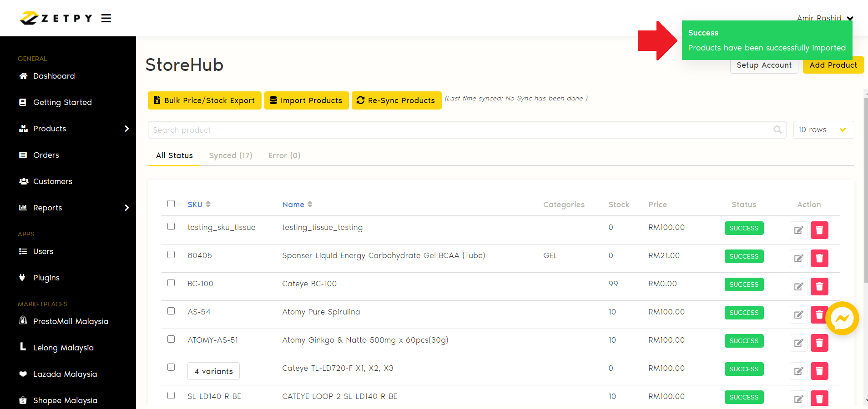
Task: Delete the Sponser Liquid Energy product
Action: tap(819, 258)
